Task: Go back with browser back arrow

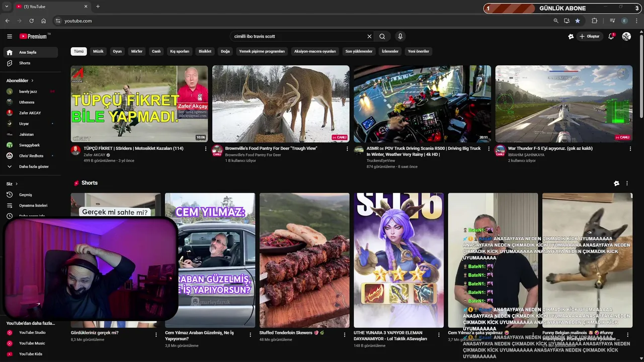Action: (7, 21)
